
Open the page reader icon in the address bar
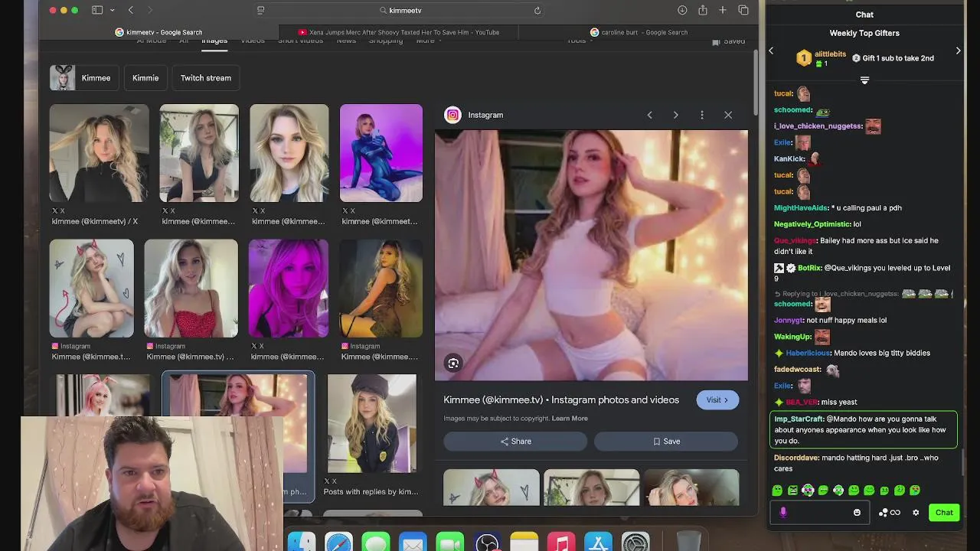click(x=261, y=10)
